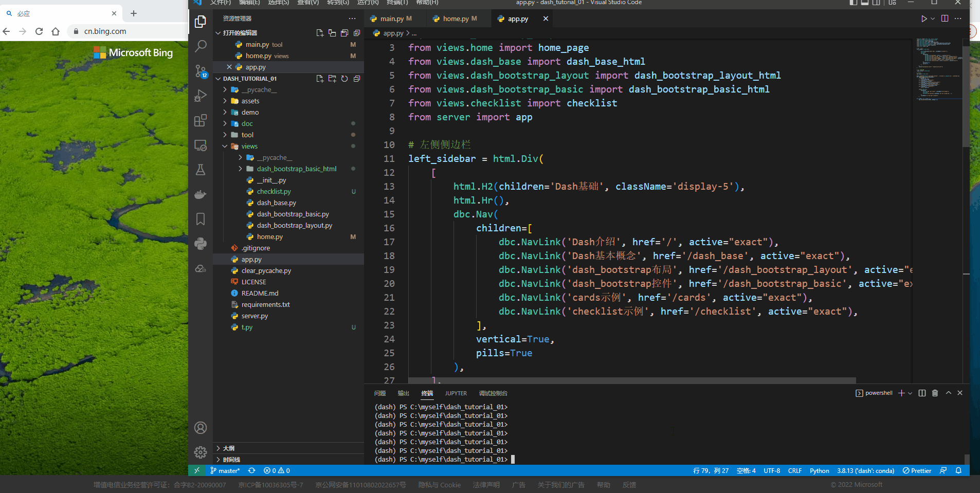Open the Search view in activity bar

point(201,46)
